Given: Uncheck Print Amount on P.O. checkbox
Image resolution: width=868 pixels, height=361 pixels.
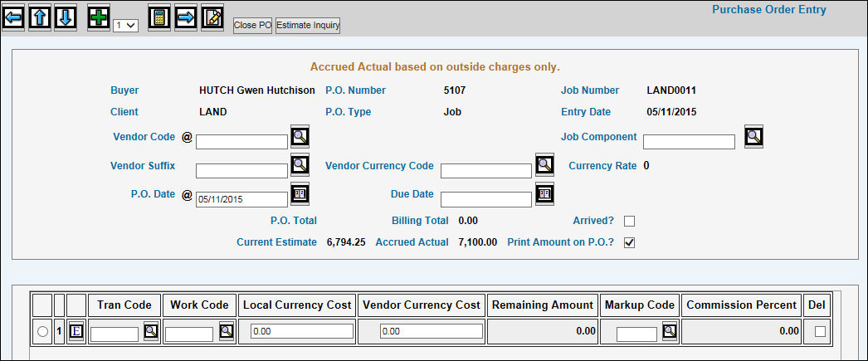Looking at the screenshot, I should [x=629, y=243].
